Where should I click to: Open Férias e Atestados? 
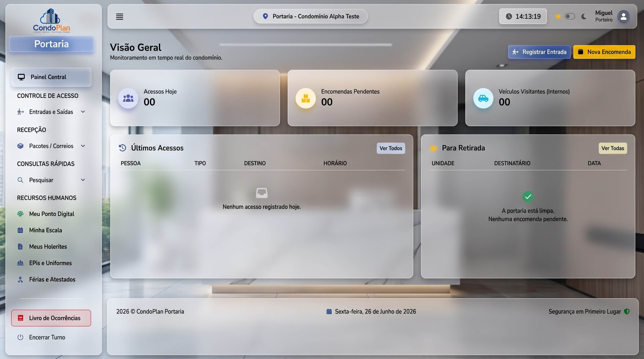(52, 279)
